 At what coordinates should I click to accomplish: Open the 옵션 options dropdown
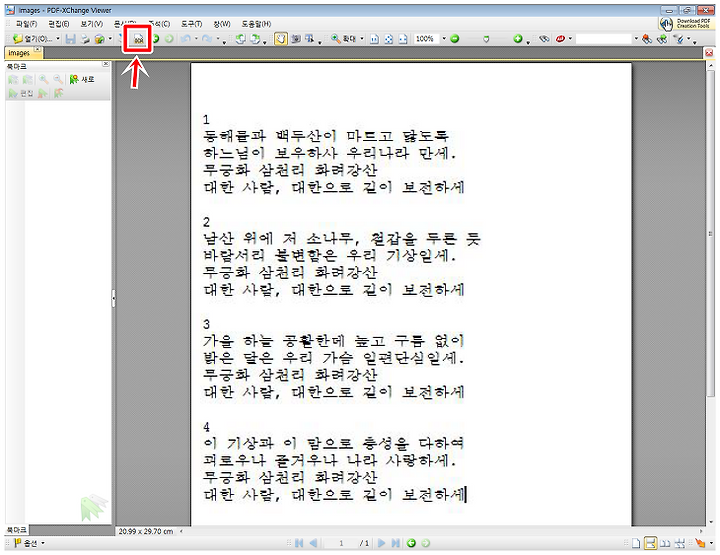pos(29,544)
